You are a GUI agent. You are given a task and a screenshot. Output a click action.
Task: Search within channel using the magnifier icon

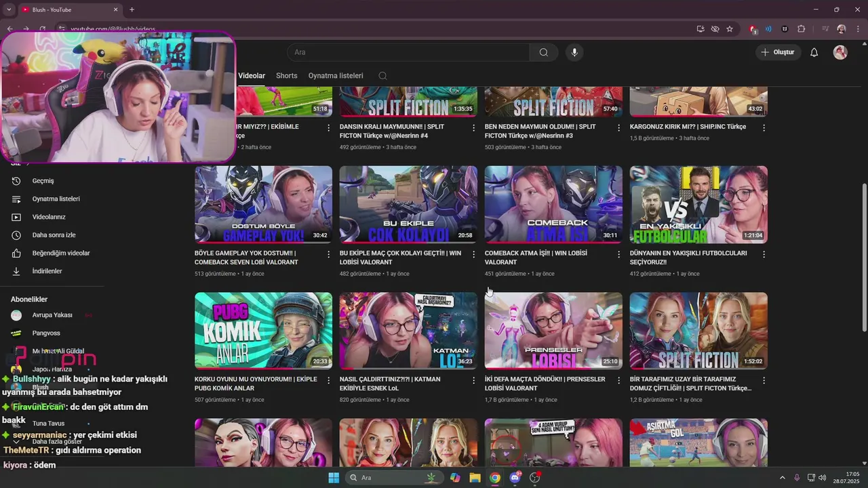(x=382, y=76)
